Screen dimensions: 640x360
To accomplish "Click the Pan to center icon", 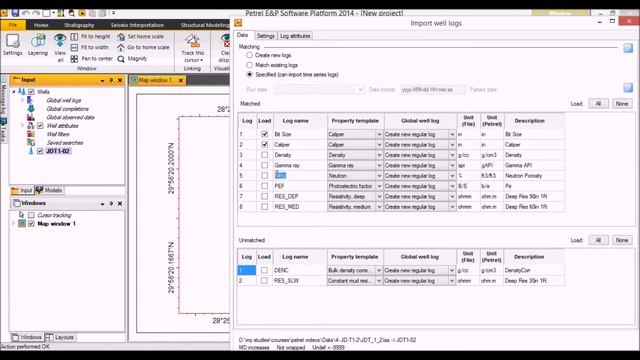I will click(74, 59).
